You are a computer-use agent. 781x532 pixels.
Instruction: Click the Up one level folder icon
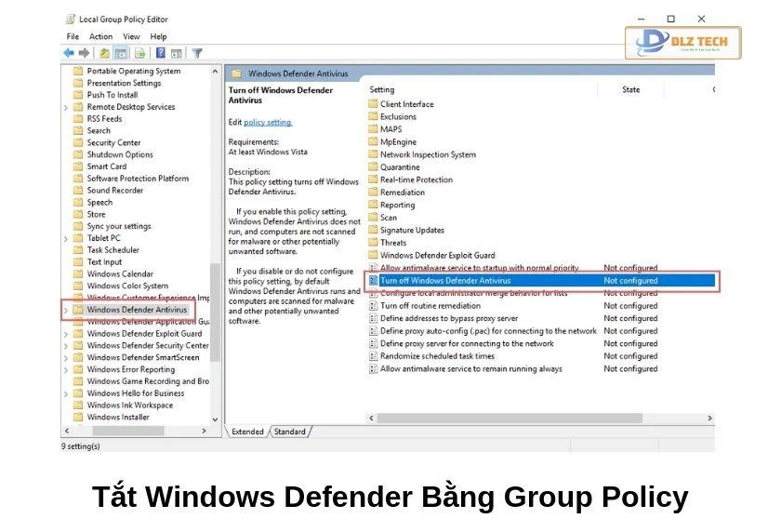(104, 53)
